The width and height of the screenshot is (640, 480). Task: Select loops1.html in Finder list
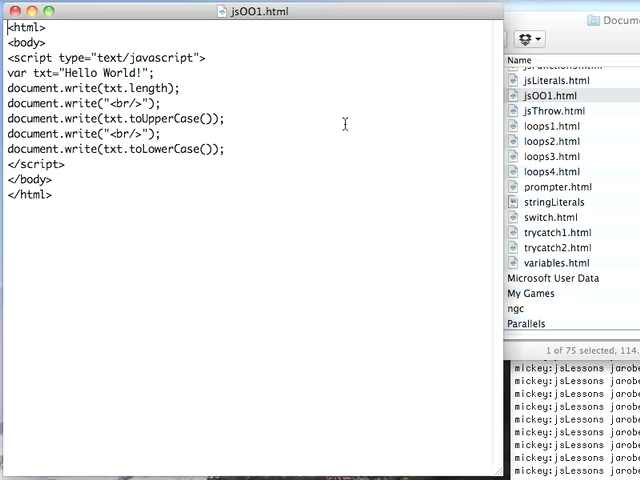[x=552, y=126]
